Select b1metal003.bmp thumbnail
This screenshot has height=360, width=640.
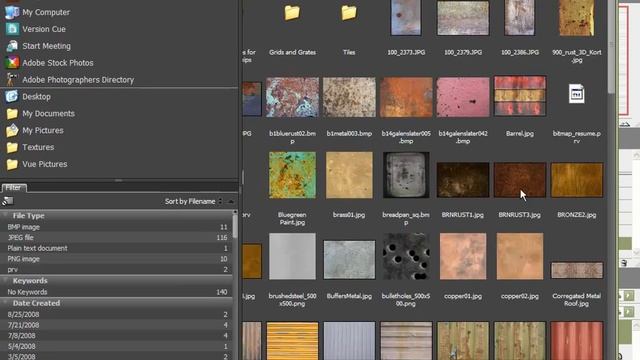[349, 97]
